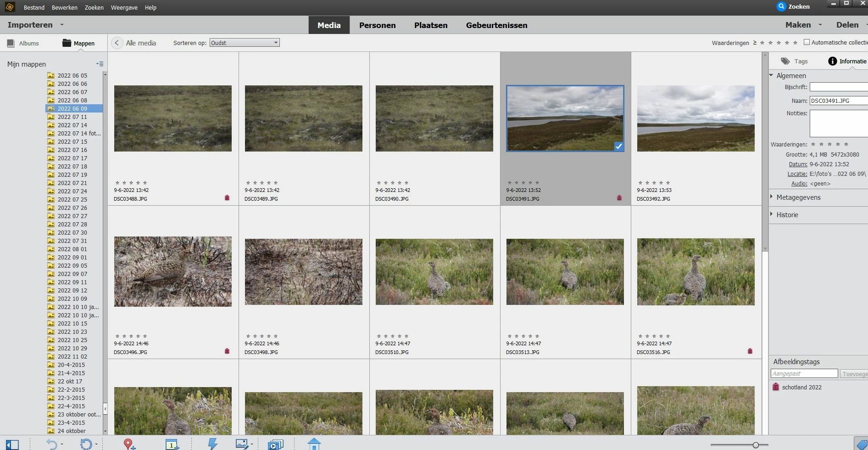Click the thumbnail zoom slider handle
The width and height of the screenshot is (868, 450).
pos(756,445)
